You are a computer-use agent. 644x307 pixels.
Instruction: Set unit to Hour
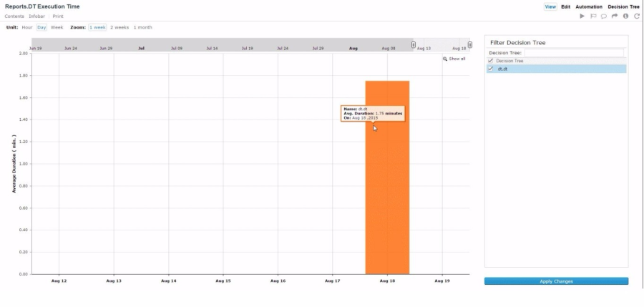pyautogui.click(x=27, y=27)
